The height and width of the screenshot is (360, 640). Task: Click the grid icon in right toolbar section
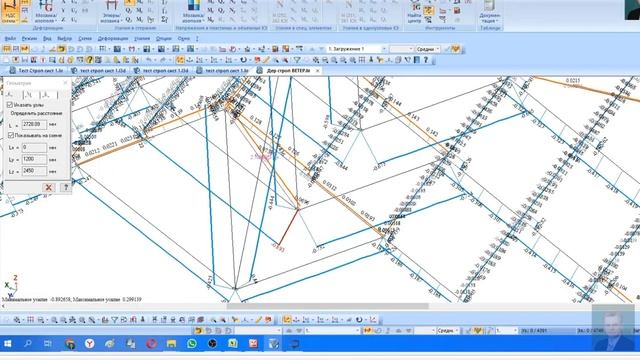coord(362,60)
